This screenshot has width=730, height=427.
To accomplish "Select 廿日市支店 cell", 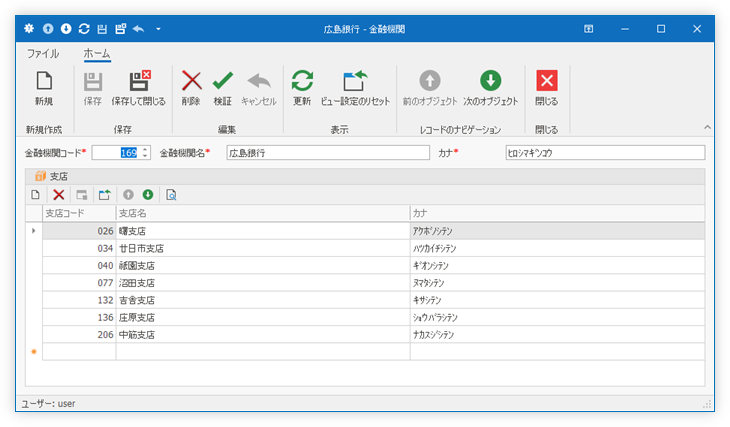I will (x=263, y=248).
